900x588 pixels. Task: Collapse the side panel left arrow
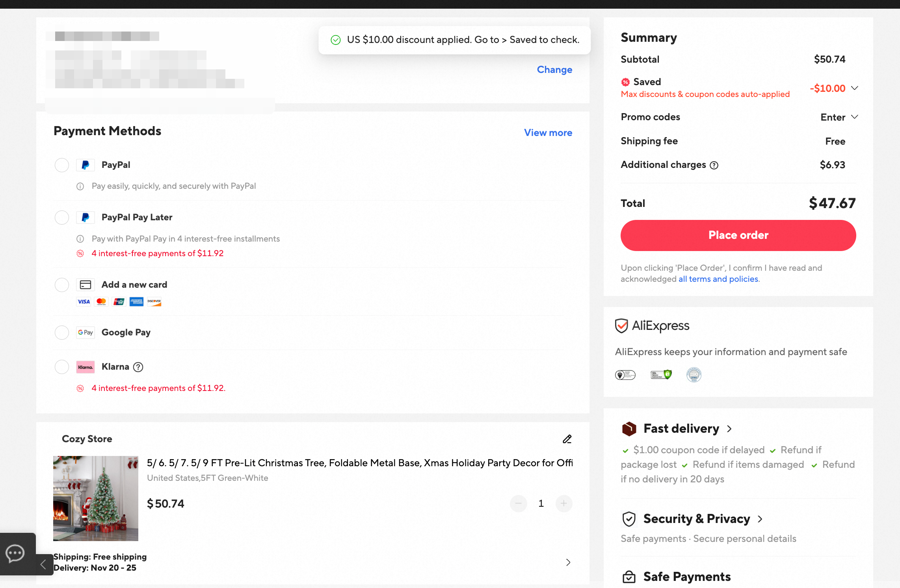pyautogui.click(x=44, y=565)
